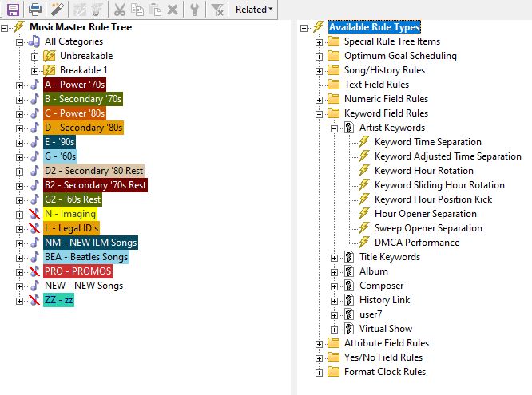Select the G - '60s category
532x395 pixels.
pyautogui.click(x=60, y=156)
